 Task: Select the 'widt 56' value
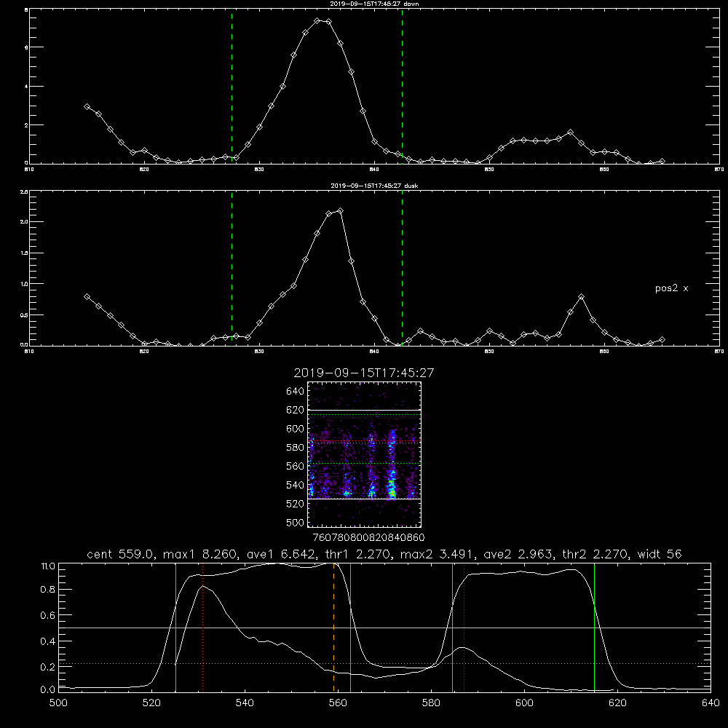click(660, 554)
